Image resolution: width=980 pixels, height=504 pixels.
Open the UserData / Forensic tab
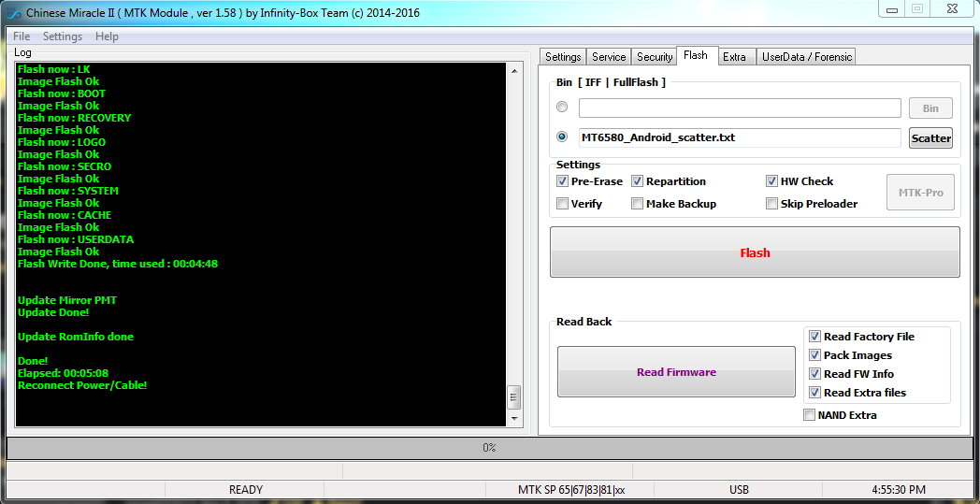pyautogui.click(x=806, y=57)
